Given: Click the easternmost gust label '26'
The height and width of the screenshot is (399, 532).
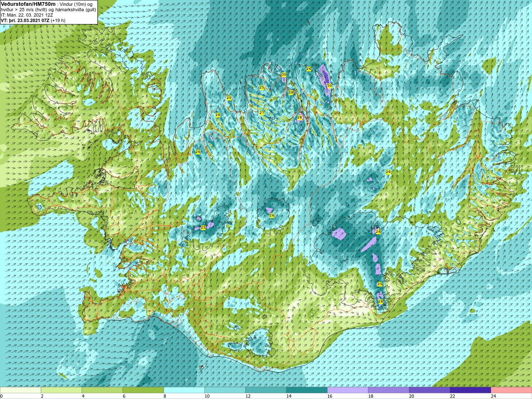Looking at the screenshot, I should click(x=388, y=172).
